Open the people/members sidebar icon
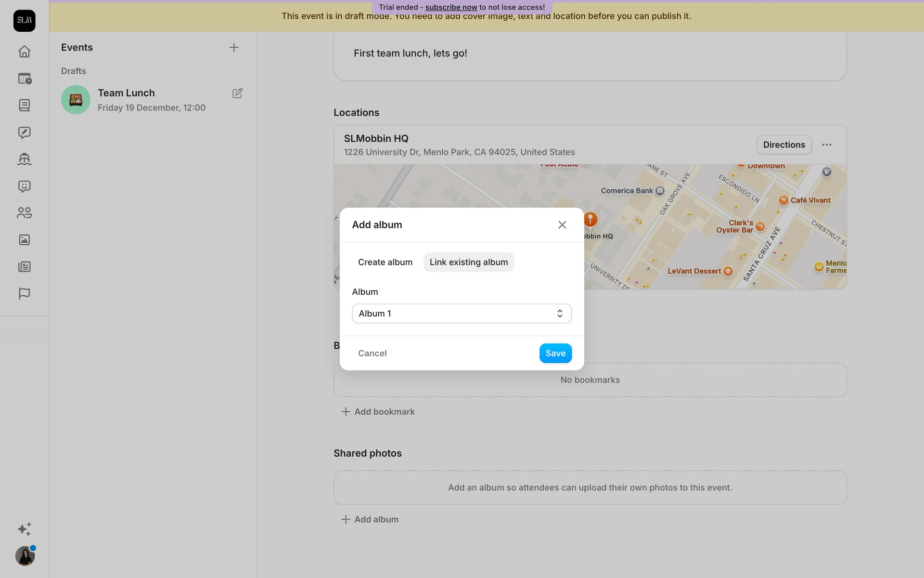This screenshot has width=924, height=578. point(24,213)
